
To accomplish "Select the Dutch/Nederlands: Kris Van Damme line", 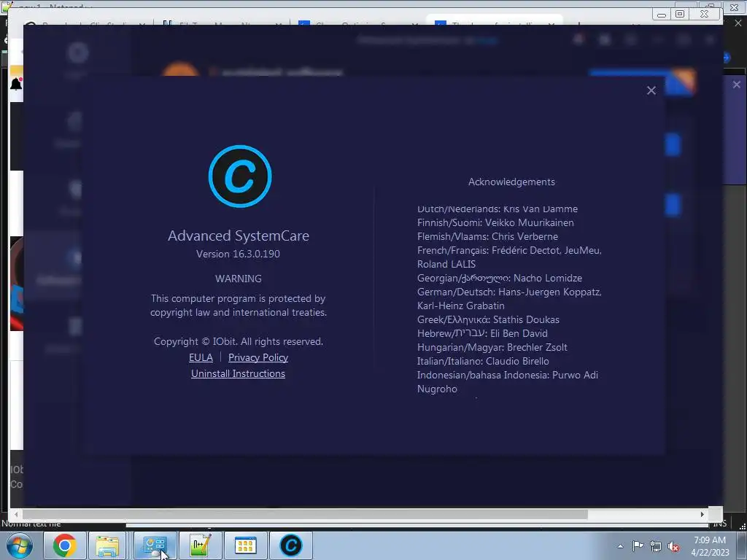I will pyautogui.click(x=498, y=209).
